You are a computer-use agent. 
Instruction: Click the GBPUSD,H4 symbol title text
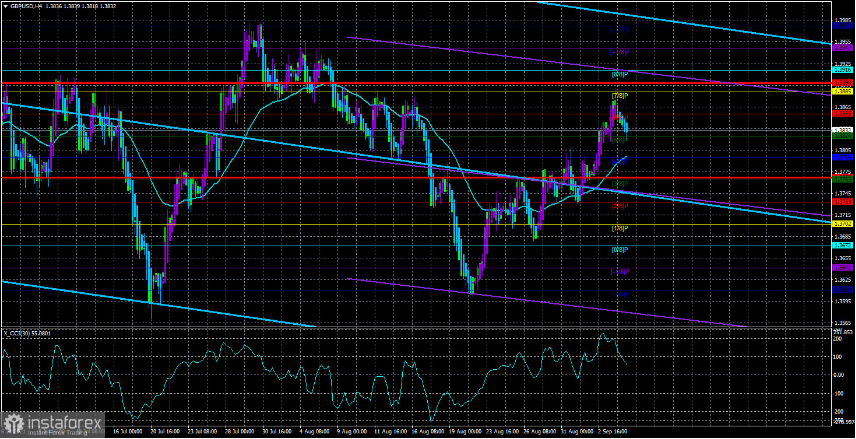[24, 4]
